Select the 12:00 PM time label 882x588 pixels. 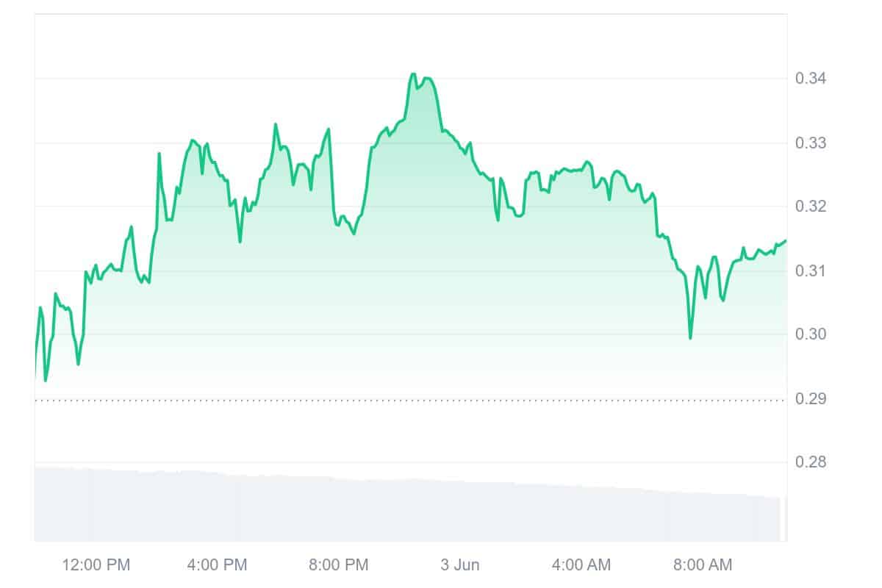tap(96, 565)
